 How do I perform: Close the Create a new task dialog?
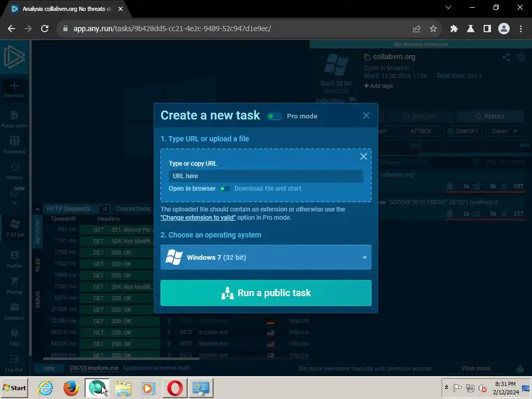366,115
